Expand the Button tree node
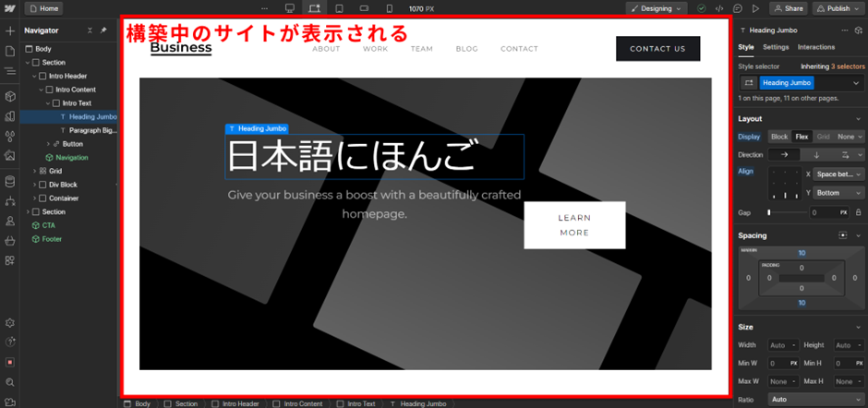This screenshot has height=408, width=868. (x=48, y=144)
